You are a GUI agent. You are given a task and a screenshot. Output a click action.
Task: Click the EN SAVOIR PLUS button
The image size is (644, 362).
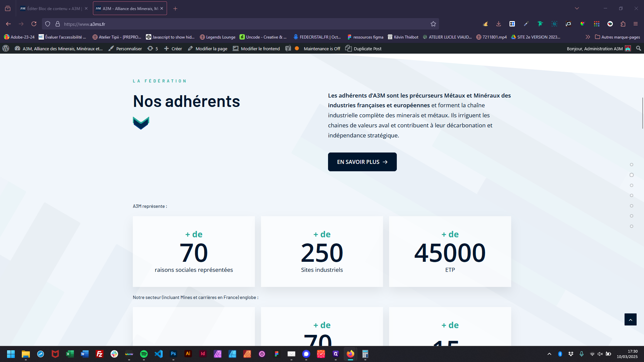click(x=362, y=162)
